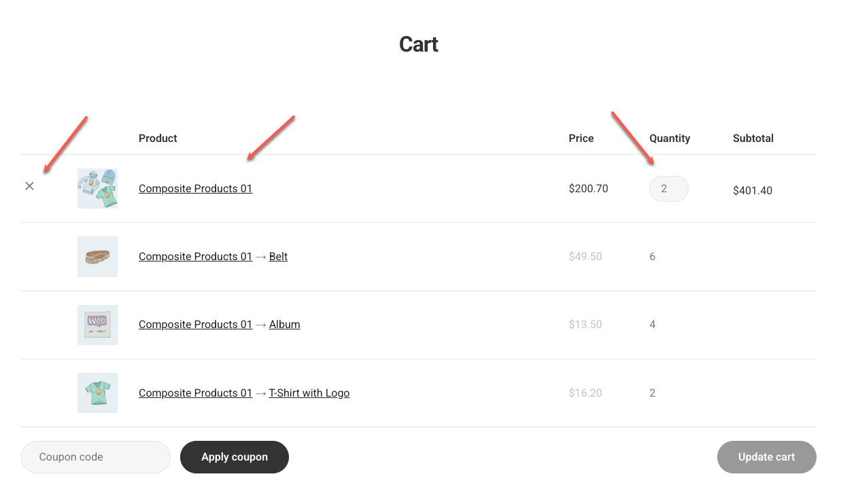This screenshot has width=841, height=504.
Task: Remove Composite Products 01 from the cart
Action: 29,186
